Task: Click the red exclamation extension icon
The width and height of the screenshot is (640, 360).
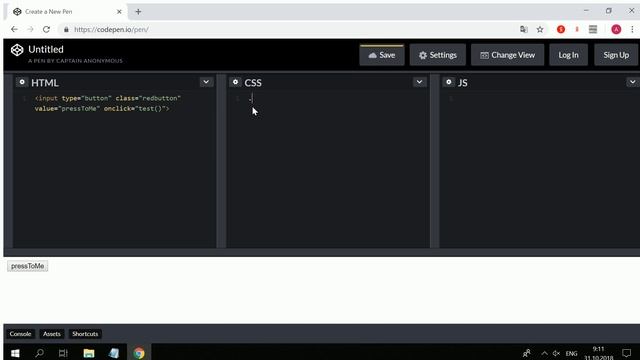Action: pos(577,29)
